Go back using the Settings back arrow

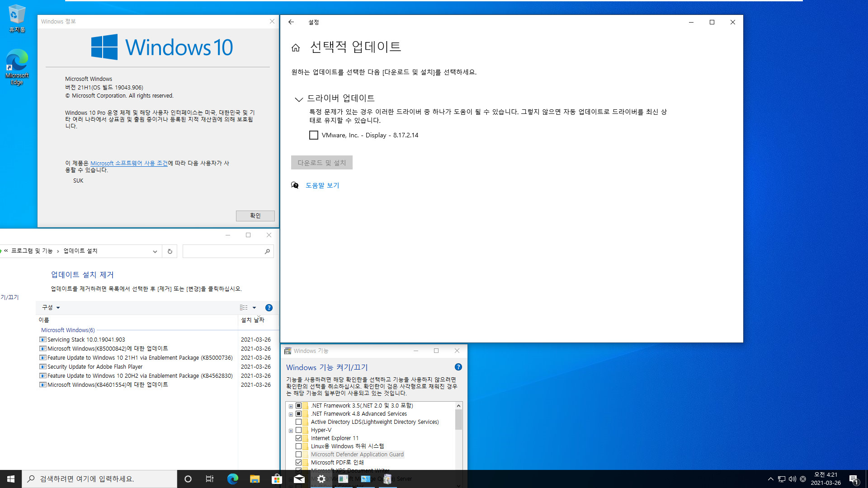(x=291, y=22)
